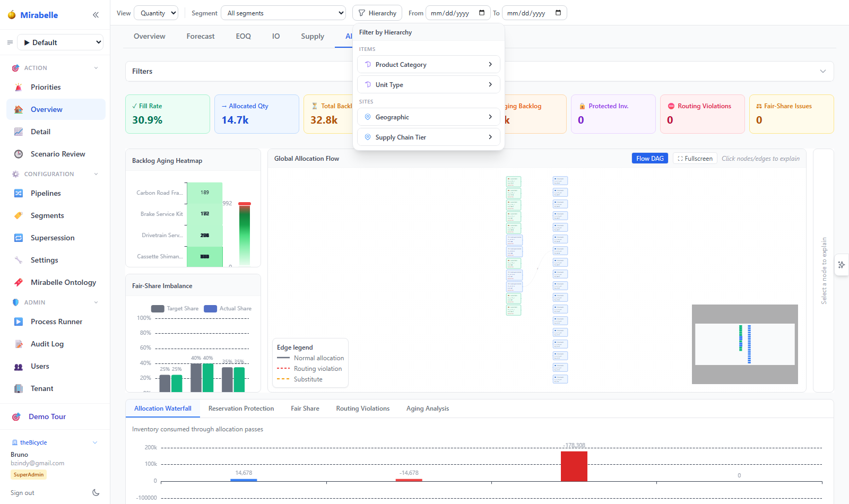Viewport: 849px width, 504px height.
Task: Open the Mirabelle Ontology icon
Action: [19, 282]
